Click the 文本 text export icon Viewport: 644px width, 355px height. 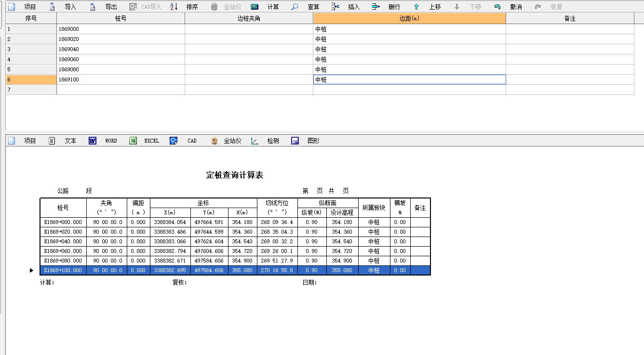click(53, 141)
